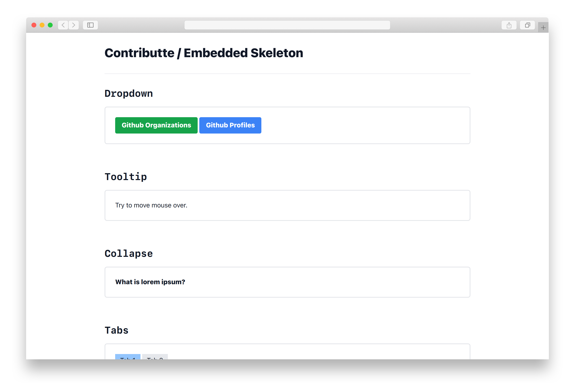Close the browser window with red button

(34, 25)
